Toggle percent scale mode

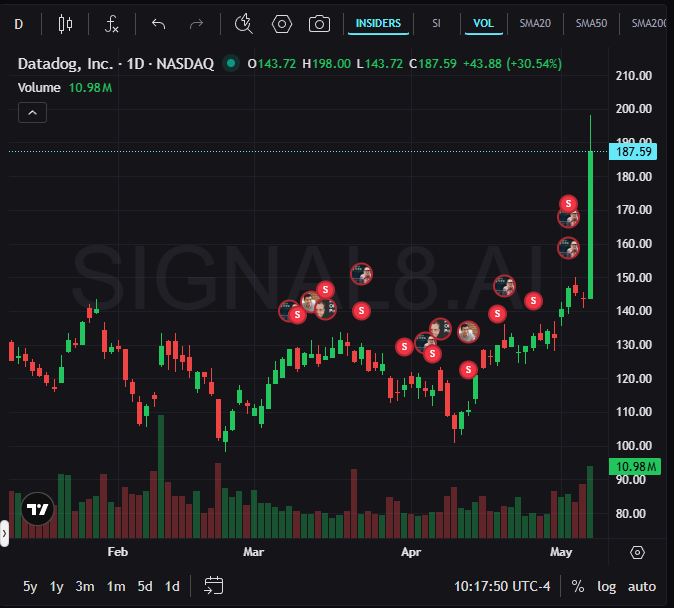pos(578,586)
